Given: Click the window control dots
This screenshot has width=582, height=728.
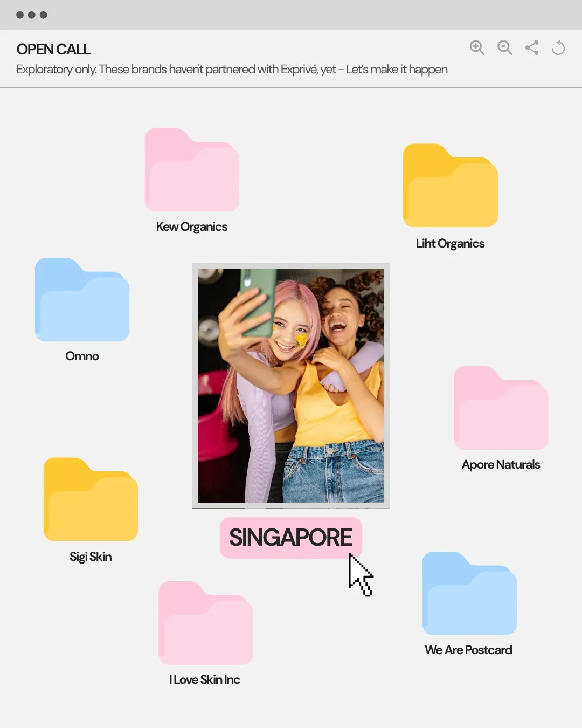Looking at the screenshot, I should coord(32,15).
